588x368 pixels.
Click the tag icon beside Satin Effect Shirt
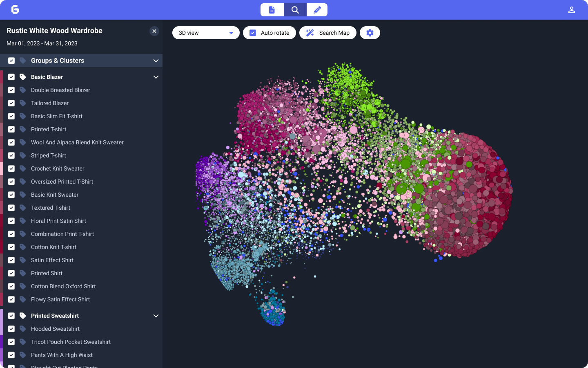[x=23, y=260]
